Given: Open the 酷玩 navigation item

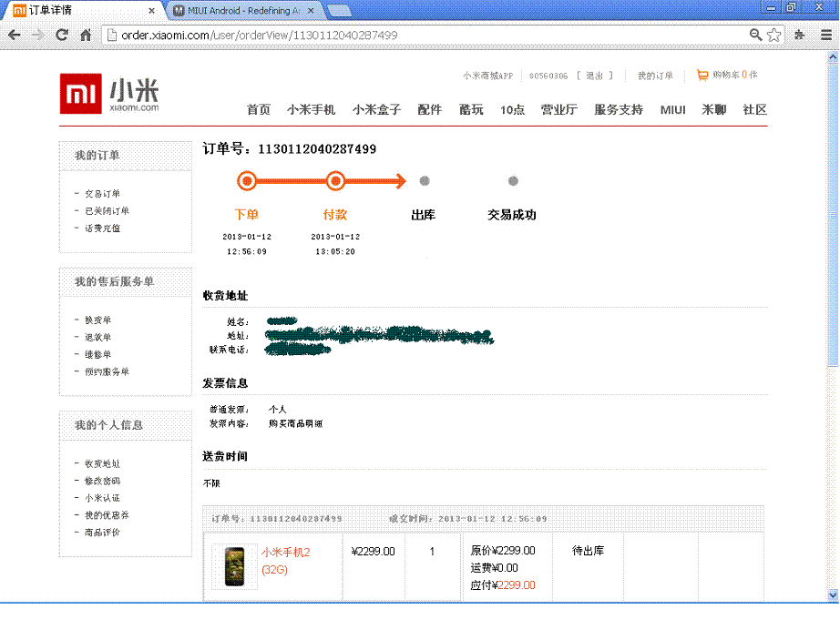Looking at the screenshot, I should tap(471, 110).
